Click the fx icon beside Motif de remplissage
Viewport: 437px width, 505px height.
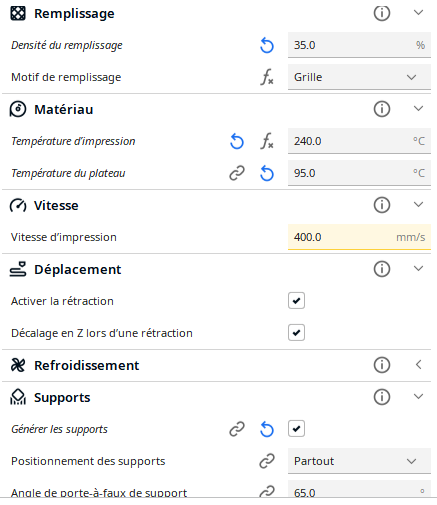267,77
